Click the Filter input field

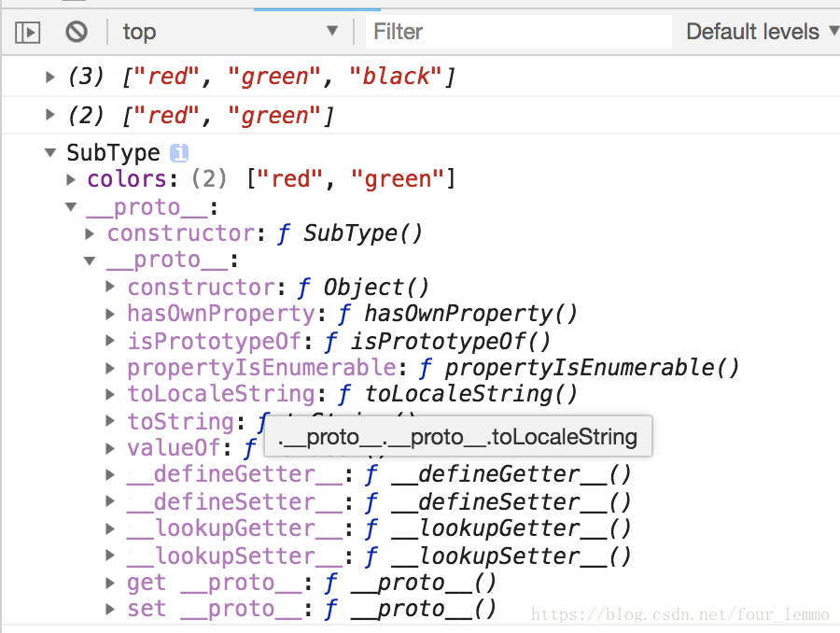point(518,32)
